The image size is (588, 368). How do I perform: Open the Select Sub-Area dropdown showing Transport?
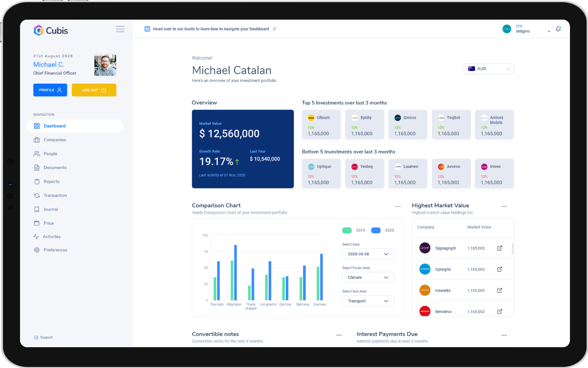point(368,301)
